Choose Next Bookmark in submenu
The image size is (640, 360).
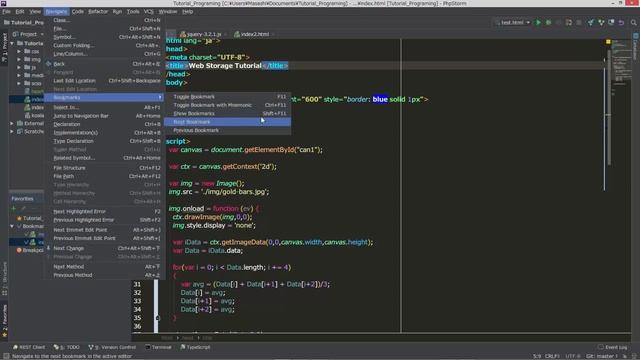tap(227, 122)
